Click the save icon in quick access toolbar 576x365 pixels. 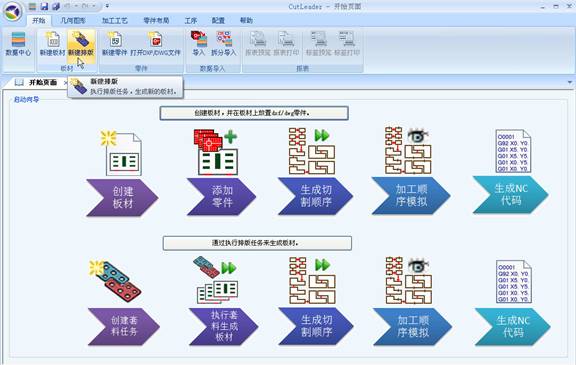(x=44, y=6)
